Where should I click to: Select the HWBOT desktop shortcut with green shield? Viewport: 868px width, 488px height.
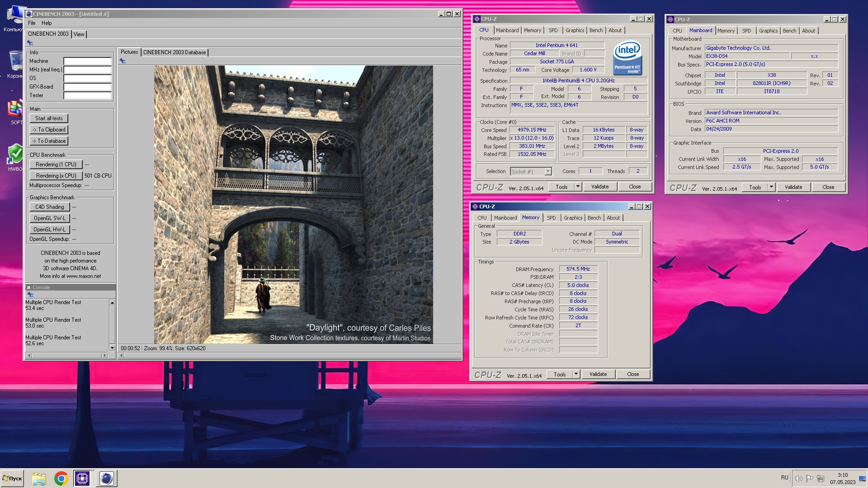pyautogui.click(x=15, y=157)
